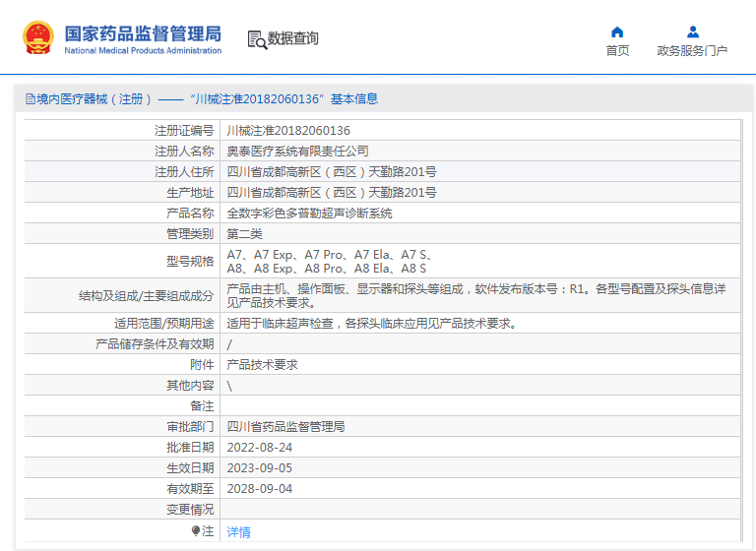Click the expiry date 2028-09-04
Viewport: 756px width, 551px height.
click(259, 489)
